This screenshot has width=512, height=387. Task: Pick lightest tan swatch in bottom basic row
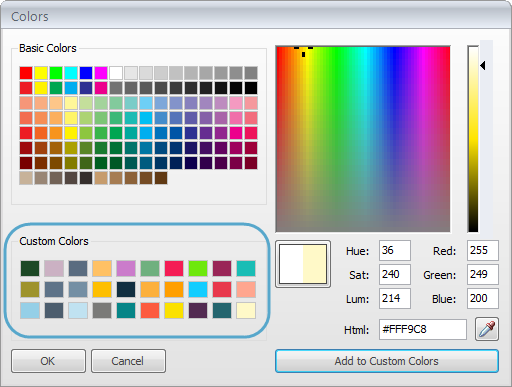point(26,178)
